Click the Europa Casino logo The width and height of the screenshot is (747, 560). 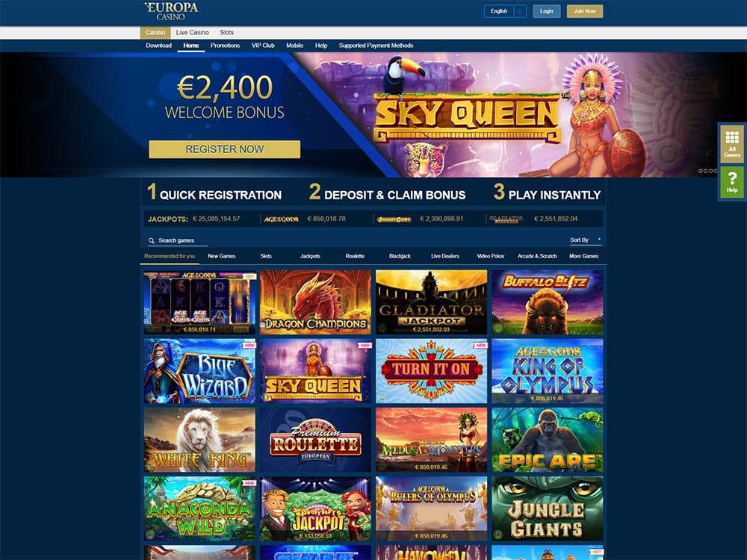[x=171, y=11]
